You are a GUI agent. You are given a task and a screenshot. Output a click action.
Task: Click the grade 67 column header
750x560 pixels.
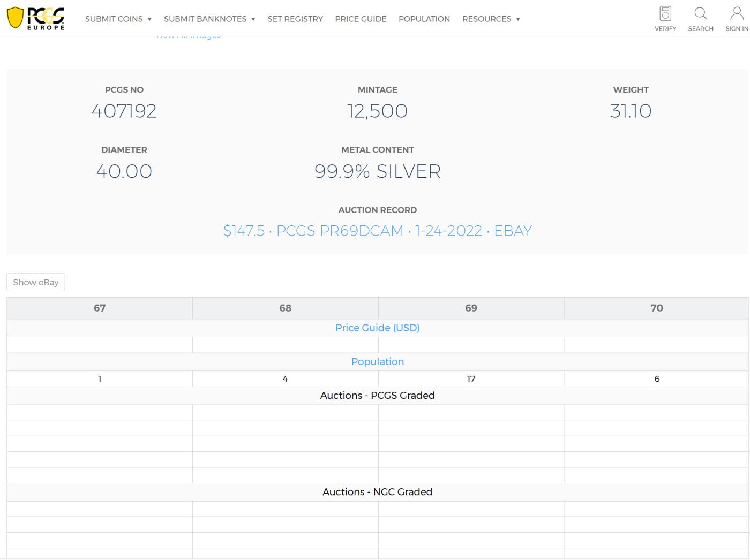(100, 308)
